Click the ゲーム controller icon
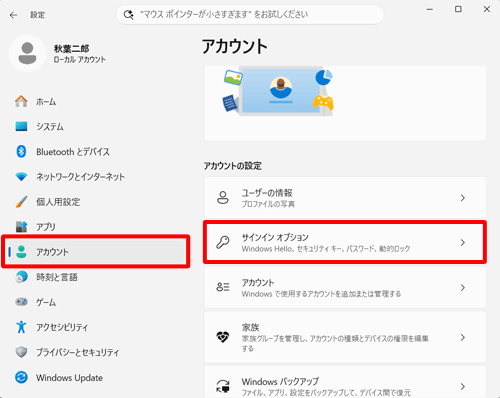500x398 pixels. pos(21,302)
